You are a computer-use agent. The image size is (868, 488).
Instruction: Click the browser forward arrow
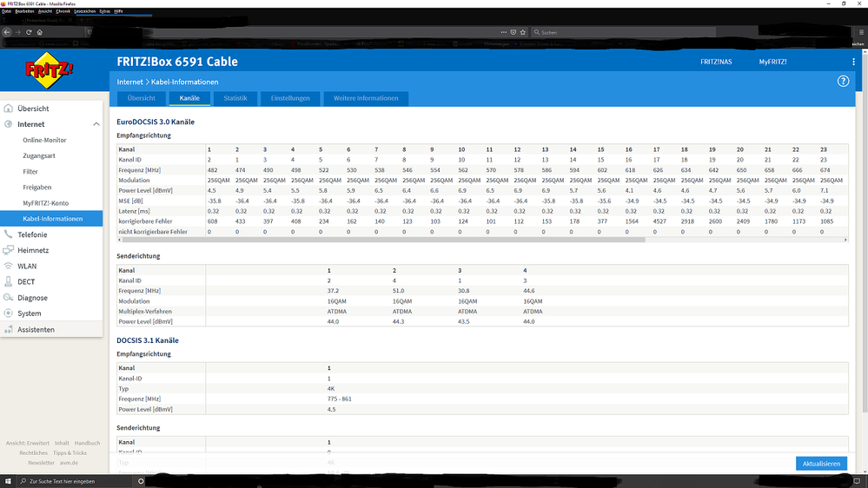pos(17,32)
